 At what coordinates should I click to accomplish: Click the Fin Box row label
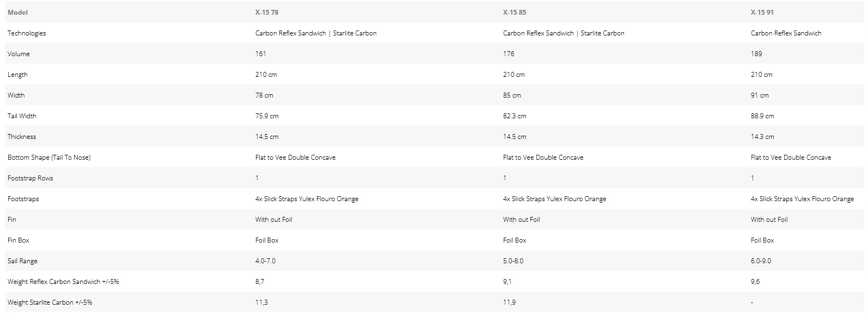pos(19,240)
